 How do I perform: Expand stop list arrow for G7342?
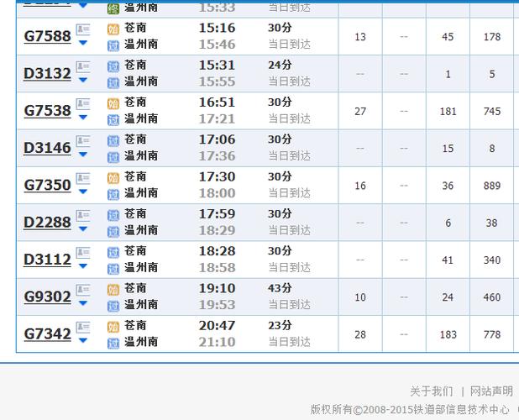(x=83, y=340)
